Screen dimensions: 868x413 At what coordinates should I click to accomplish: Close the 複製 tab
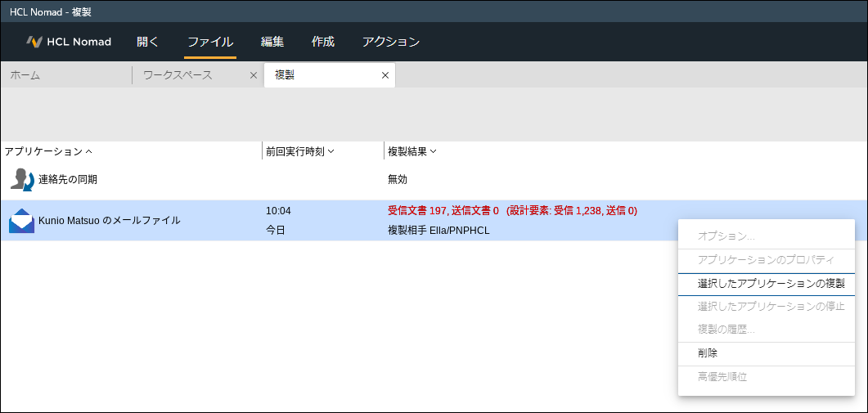click(x=385, y=75)
